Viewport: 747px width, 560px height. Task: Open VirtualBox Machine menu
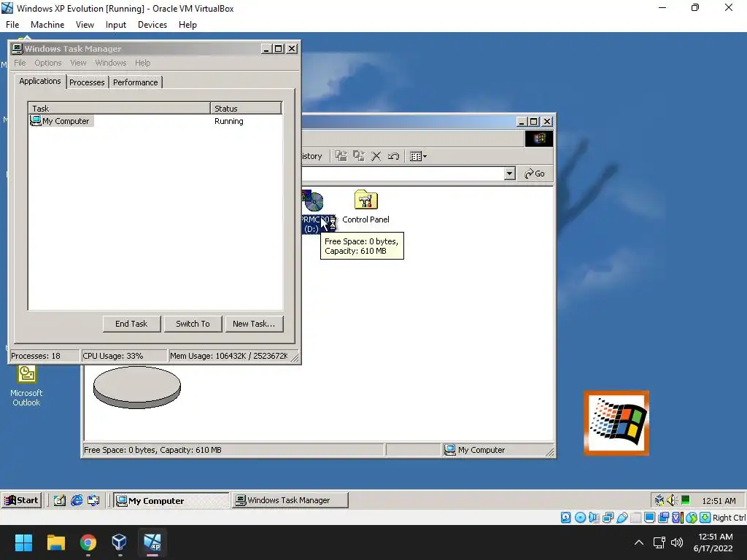(47, 25)
